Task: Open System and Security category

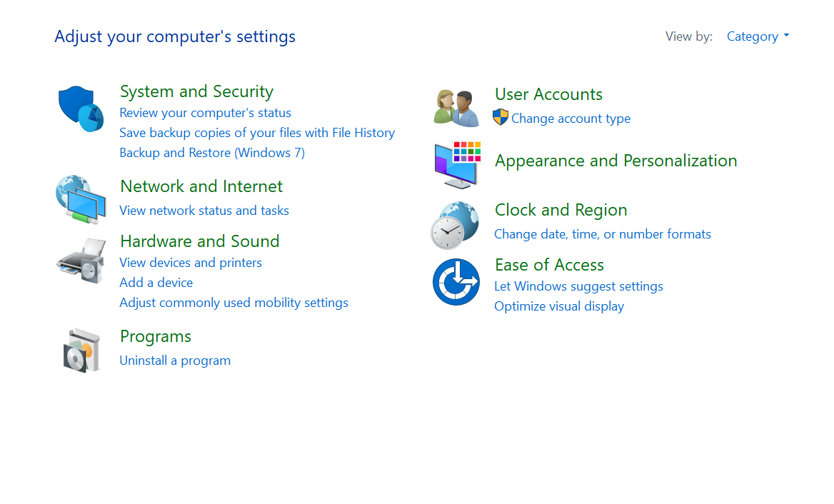Action: 196,91
